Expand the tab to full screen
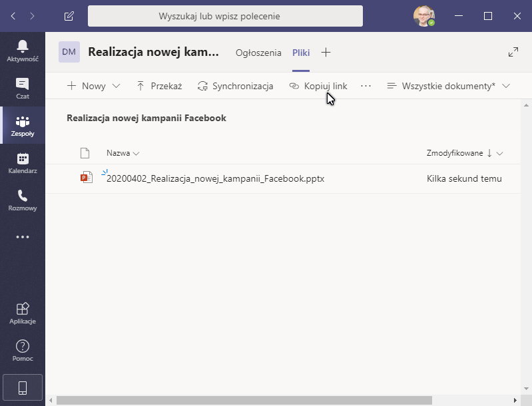The image size is (532, 406). pos(513,52)
